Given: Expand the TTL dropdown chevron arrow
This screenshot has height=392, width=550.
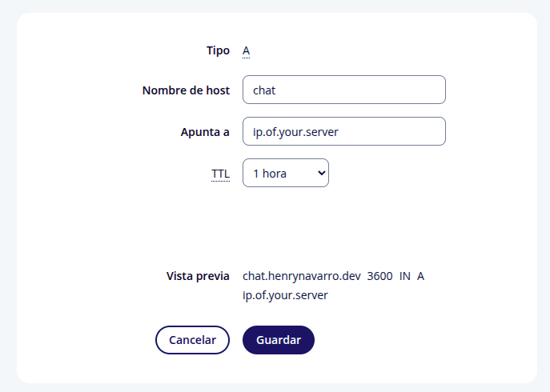Looking at the screenshot, I should point(321,173).
